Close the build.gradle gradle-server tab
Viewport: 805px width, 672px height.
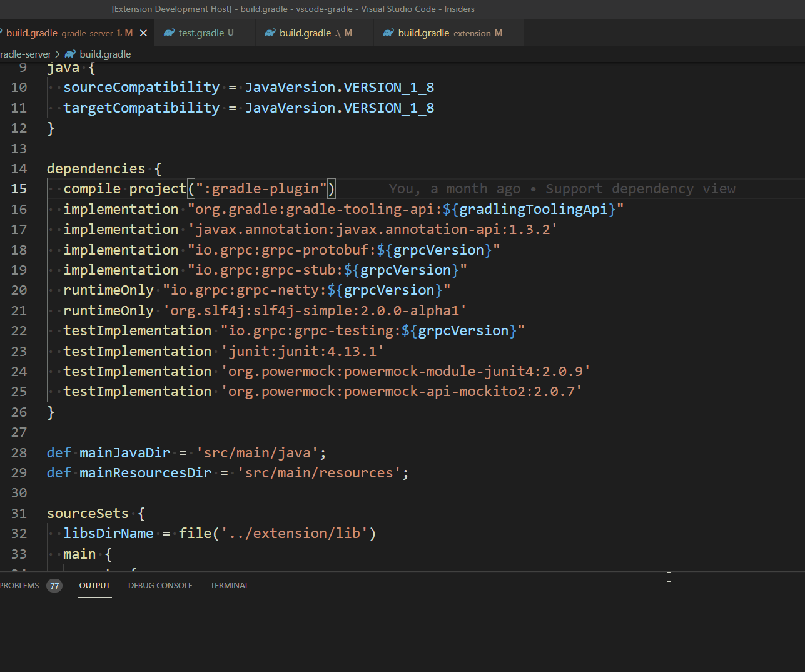[x=143, y=33]
